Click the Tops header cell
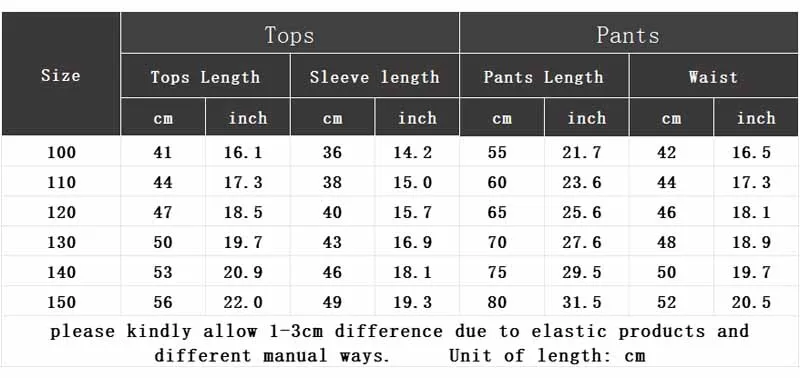Screen dimensions: 800x378 pyautogui.click(x=290, y=33)
